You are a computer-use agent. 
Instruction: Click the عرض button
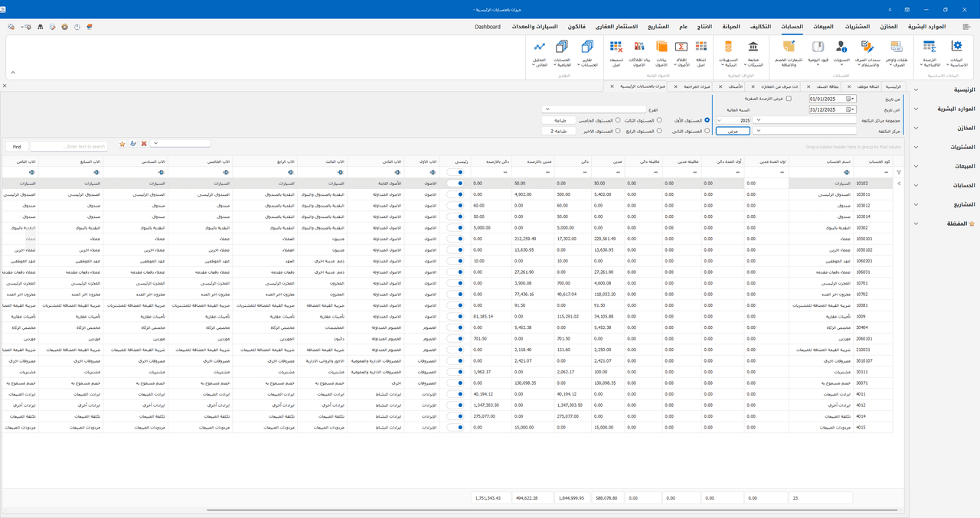tap(733, 131)
